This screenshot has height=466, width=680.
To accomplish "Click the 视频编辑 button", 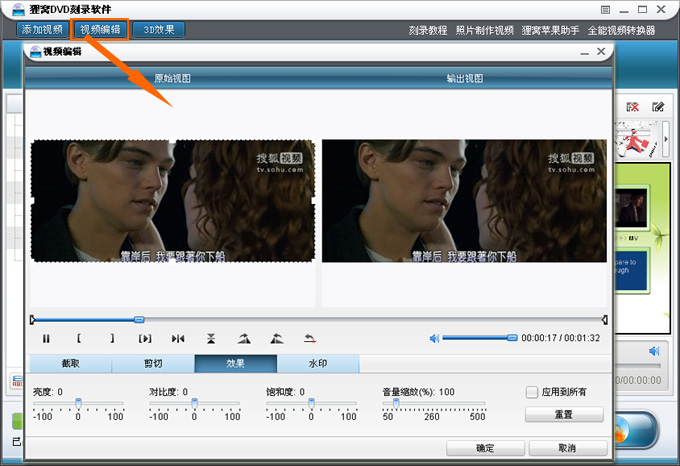I will [x=100, y=29].
